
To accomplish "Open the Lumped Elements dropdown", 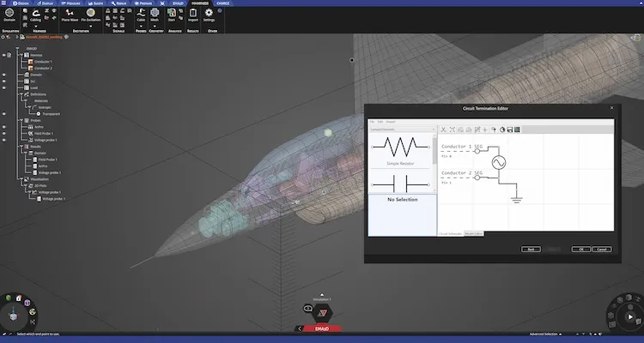I will [402, 129].
